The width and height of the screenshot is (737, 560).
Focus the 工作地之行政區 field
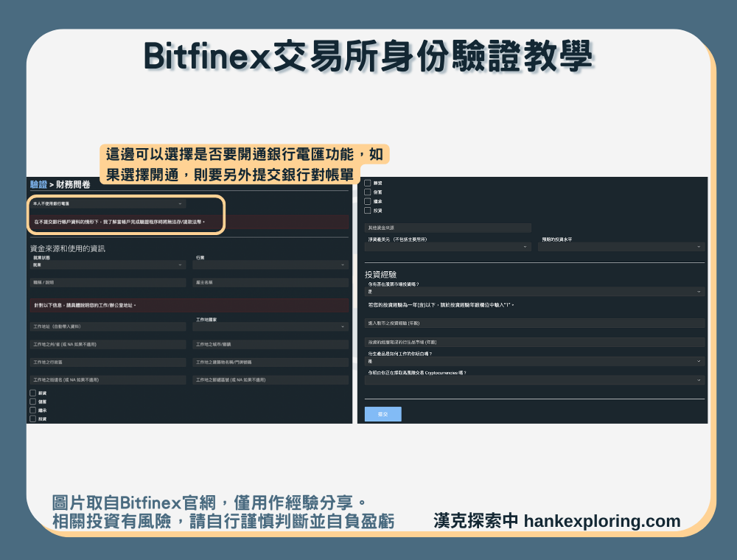(108, 363)
